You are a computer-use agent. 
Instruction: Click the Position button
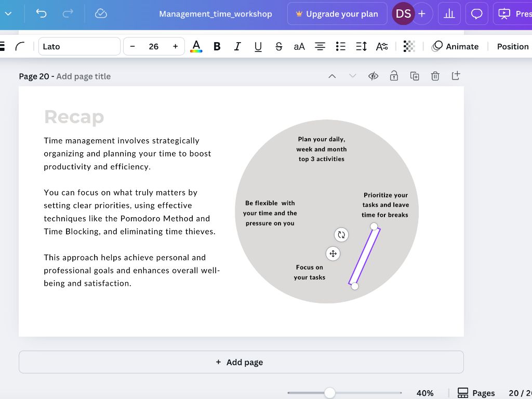pyautogui.click(x=513, y=46)
